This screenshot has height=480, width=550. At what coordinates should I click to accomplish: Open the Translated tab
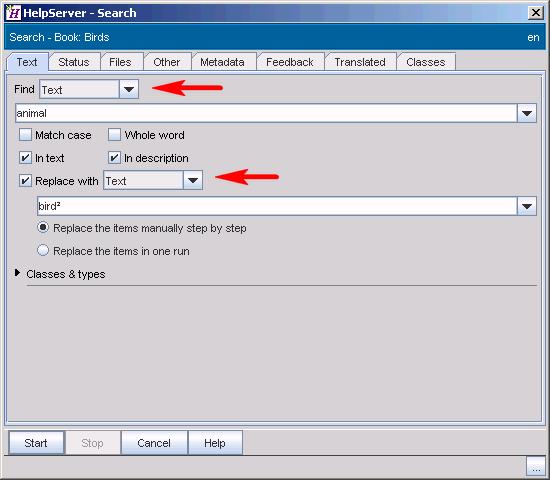(360, 62)
